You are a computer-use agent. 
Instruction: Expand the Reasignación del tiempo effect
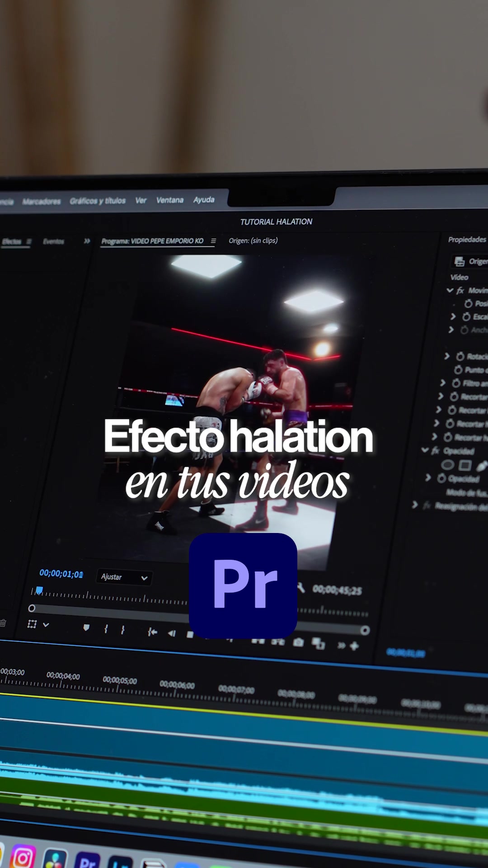415,505
